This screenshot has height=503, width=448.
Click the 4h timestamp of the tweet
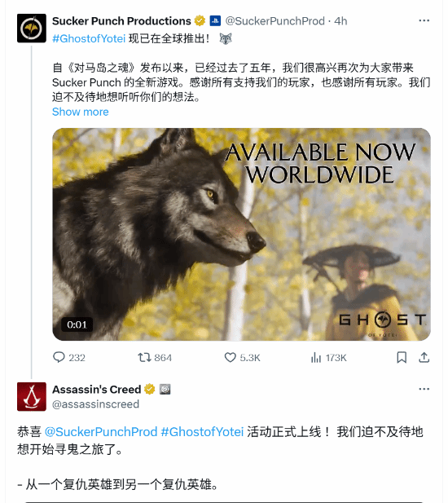pos(340,21)
